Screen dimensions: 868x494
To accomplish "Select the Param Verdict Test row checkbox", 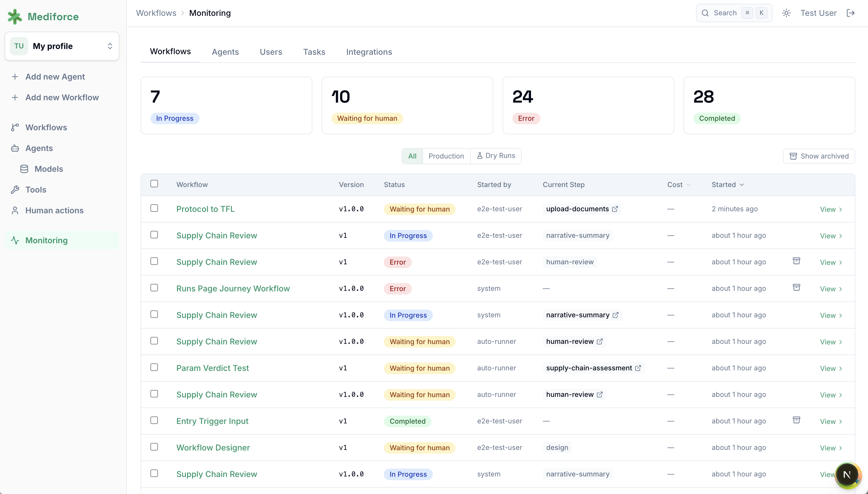I will [154, 367].
